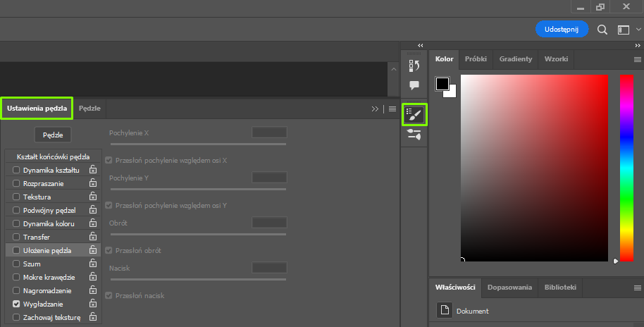This screenshot has width=644, height=327.
Task: Open the Kolor panel menu icon
Action: [x=638, y=60]
